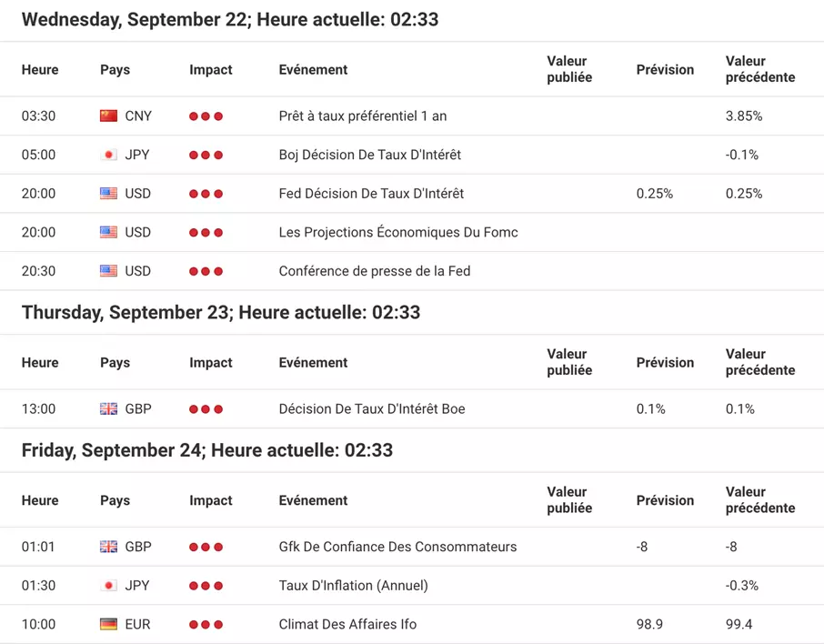
Task: Click the Japan flag at 05:00 row
Action: pos(109,155)
